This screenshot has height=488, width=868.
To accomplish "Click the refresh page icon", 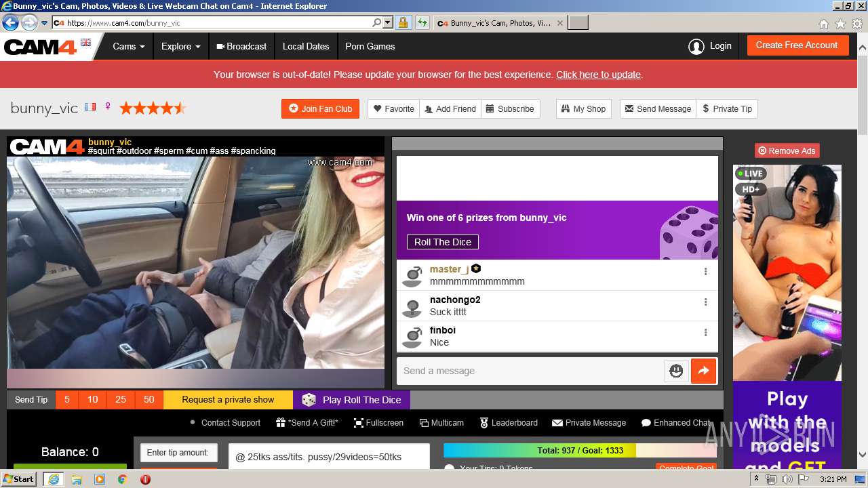I will coord(422,23).
